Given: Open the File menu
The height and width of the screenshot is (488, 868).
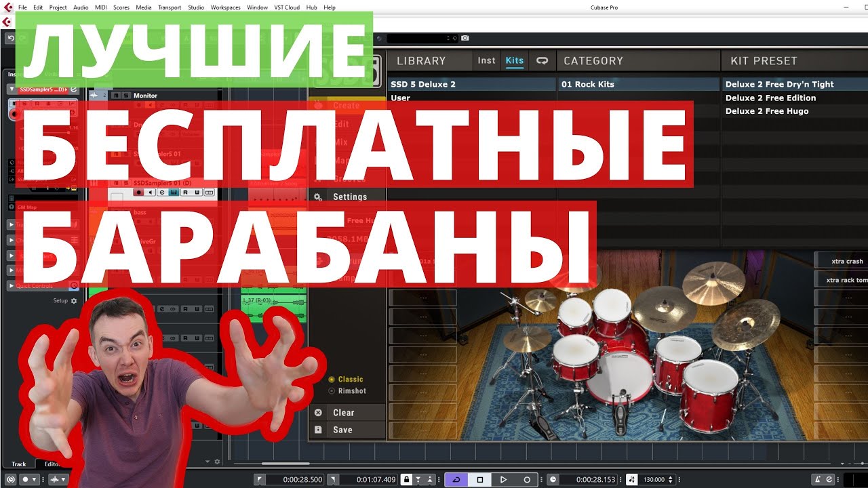Looking at the screenshot, I should click(x=22, y=7).
